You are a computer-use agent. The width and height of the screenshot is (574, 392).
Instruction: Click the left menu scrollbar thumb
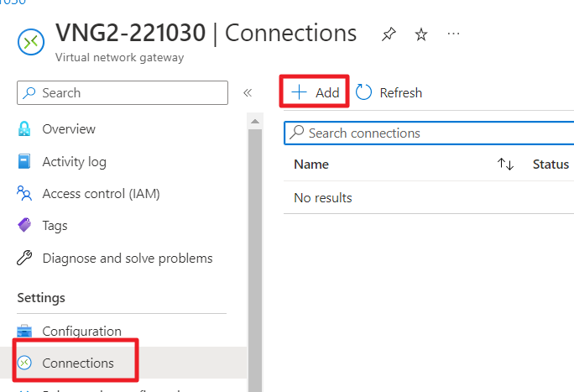point(255,260)
